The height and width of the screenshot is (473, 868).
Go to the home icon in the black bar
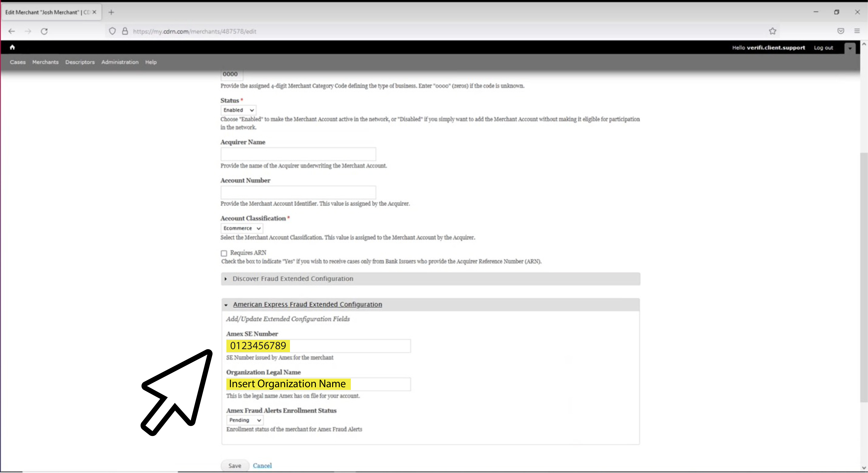click(13, 47)
